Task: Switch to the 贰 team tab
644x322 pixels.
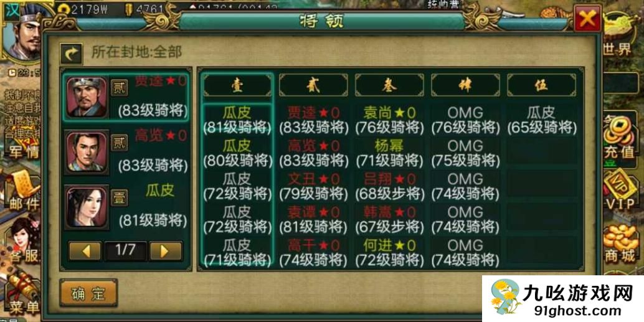Action: [313, 85]
